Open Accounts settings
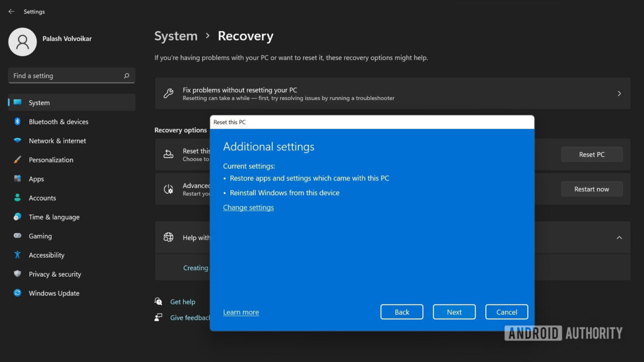 point(42,198)
